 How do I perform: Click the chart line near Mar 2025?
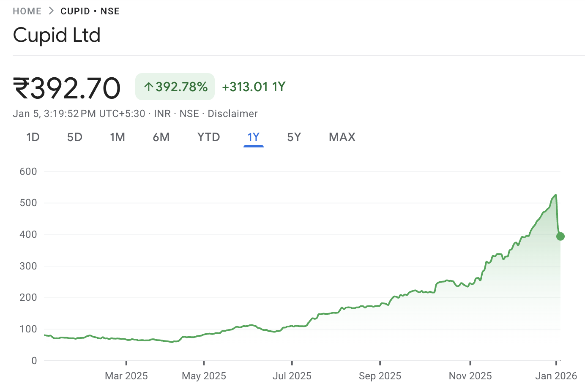click(x=126, y=338)
